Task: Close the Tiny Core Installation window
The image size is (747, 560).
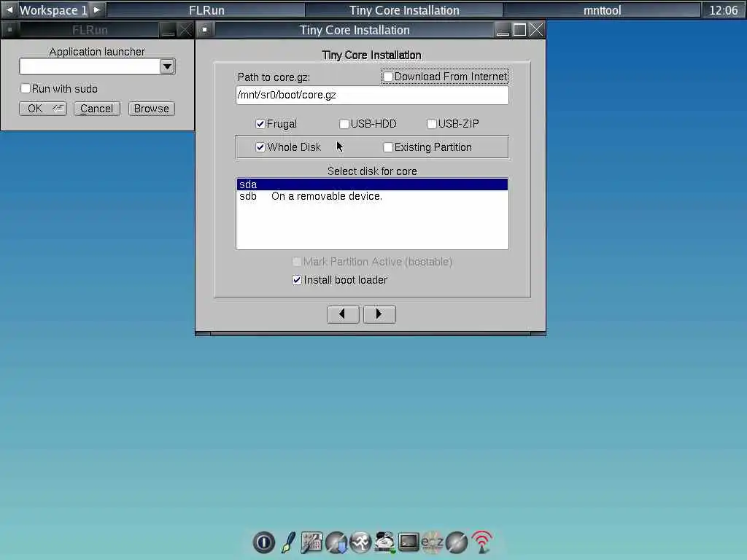Action: pos(536,30)
